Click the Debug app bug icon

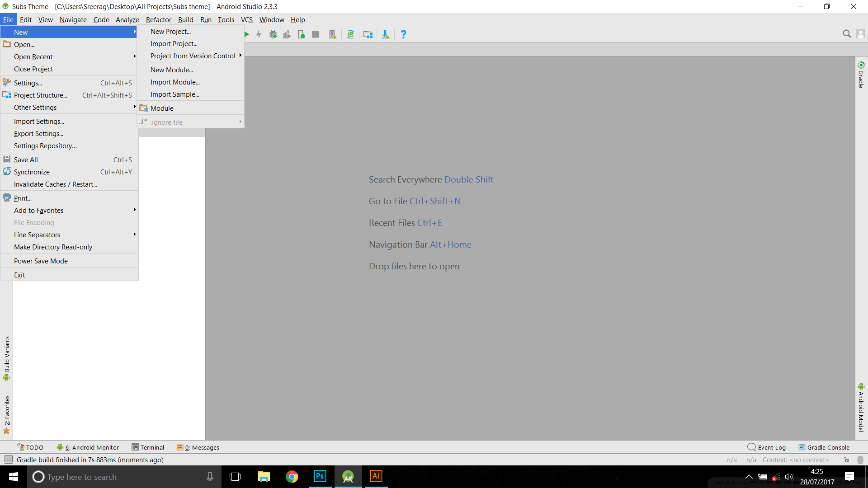click(273, 34)
